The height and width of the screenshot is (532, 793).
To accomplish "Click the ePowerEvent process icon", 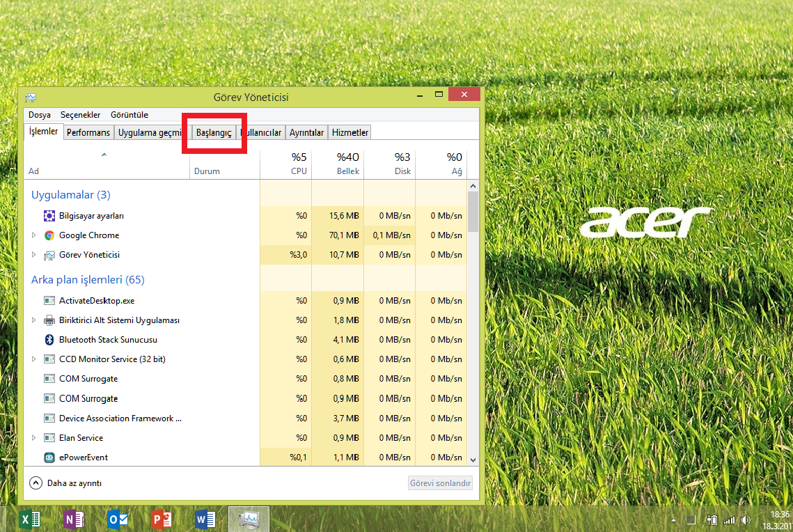I will coord(49,457).
